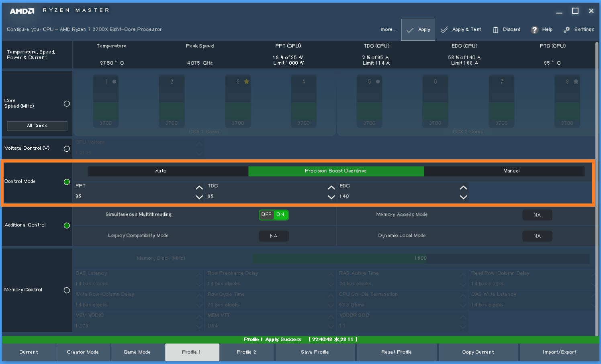Click the Apply & Test double-check icon
Screen dimensions: 601x364
[x=444, y=30]
